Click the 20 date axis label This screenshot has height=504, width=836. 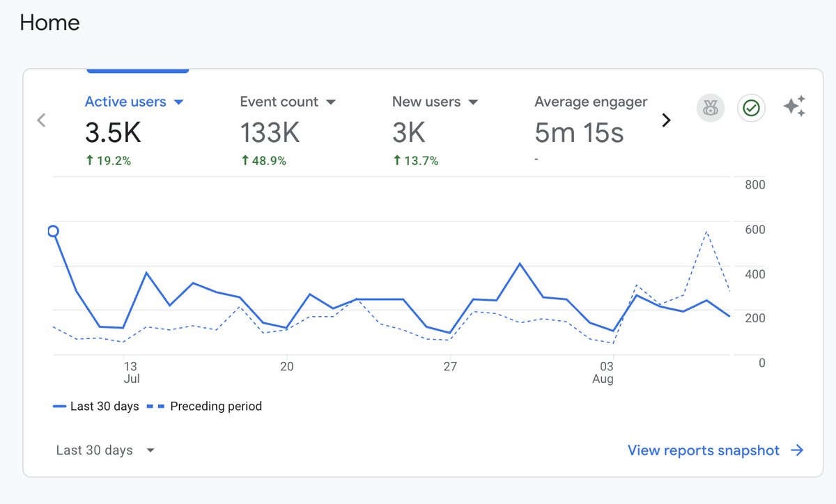tap(286, 366)
